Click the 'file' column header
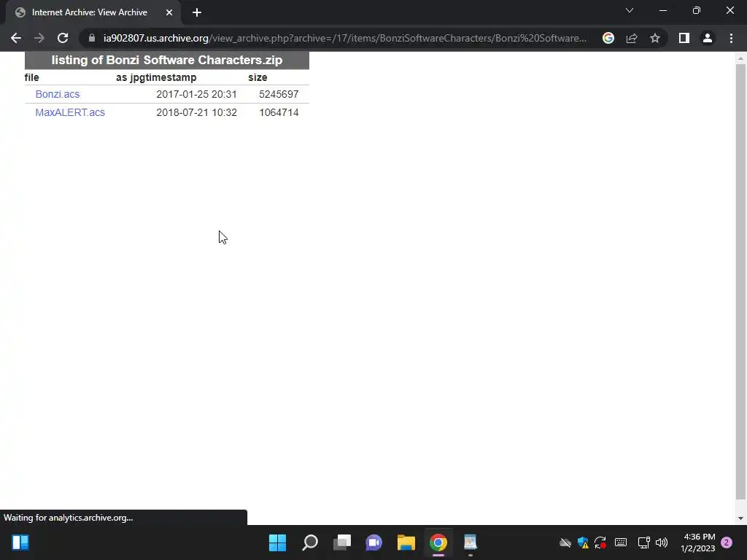Viewport: 747px width, 560px height. coord(32,77)
